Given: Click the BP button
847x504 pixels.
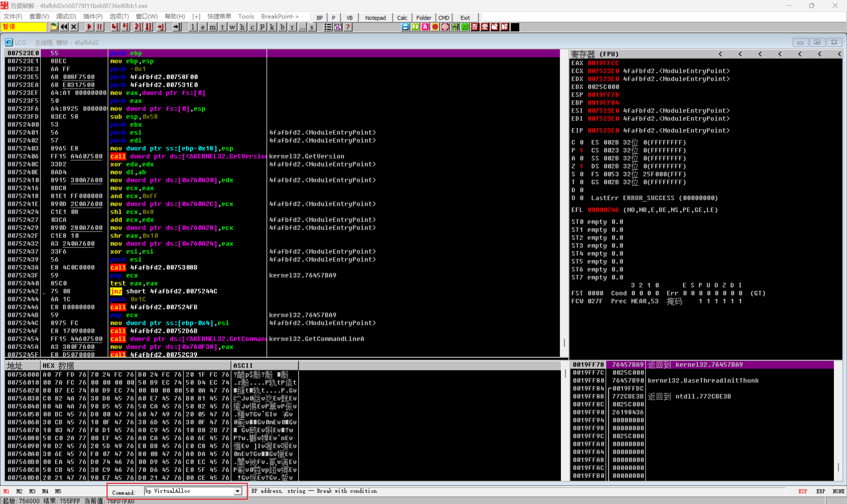Looking at the screenshot, I should click(x=320, y=18).
